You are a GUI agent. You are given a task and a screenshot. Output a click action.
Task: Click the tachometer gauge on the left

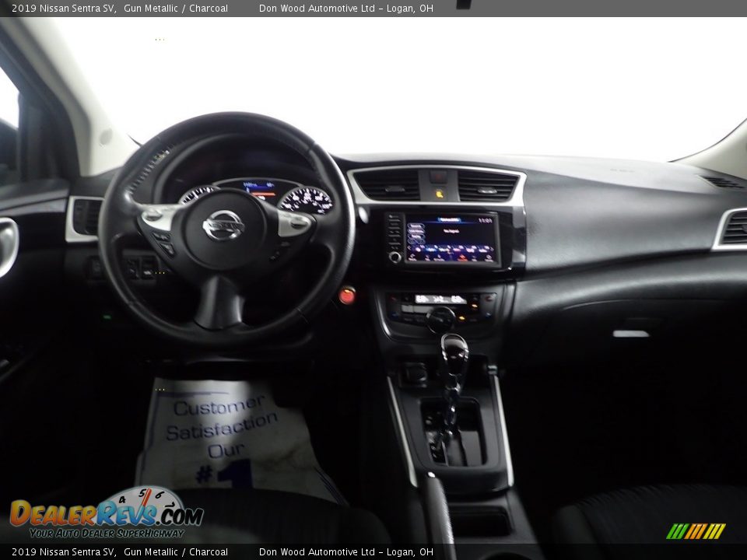click(196, 194)
